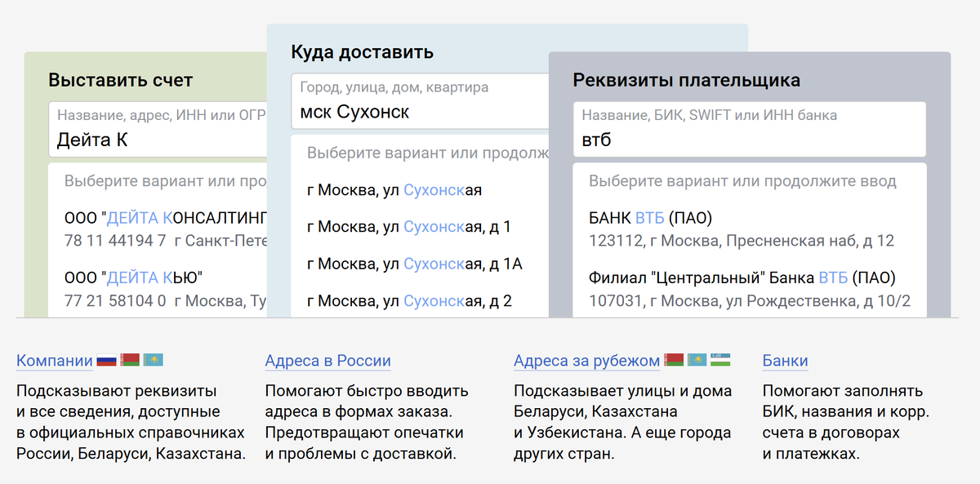Click the Belarus flag next to Компании

pos(129,360)
